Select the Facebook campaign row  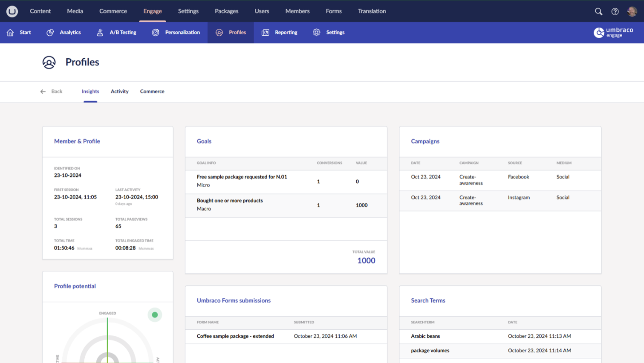tap(500, 180)
